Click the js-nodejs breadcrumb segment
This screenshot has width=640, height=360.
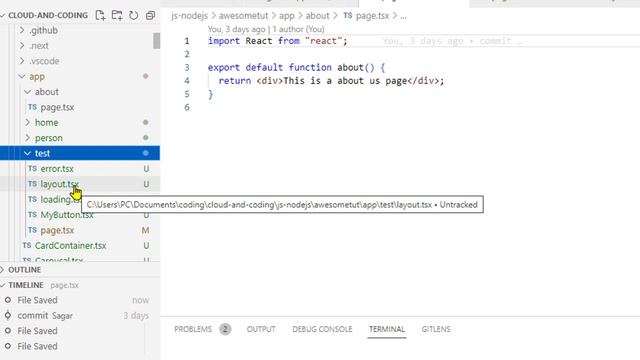point(189,16)
